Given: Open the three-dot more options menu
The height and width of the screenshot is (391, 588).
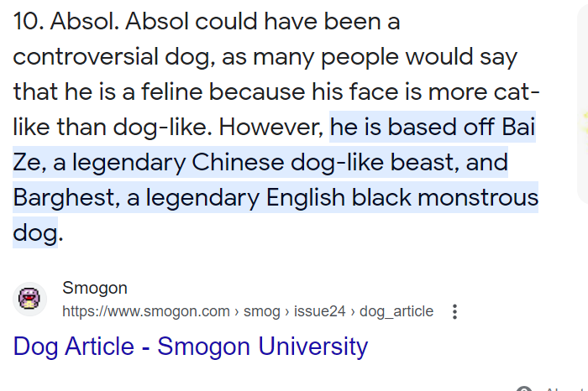Looking at the screenshot, I should click(454, 312).
